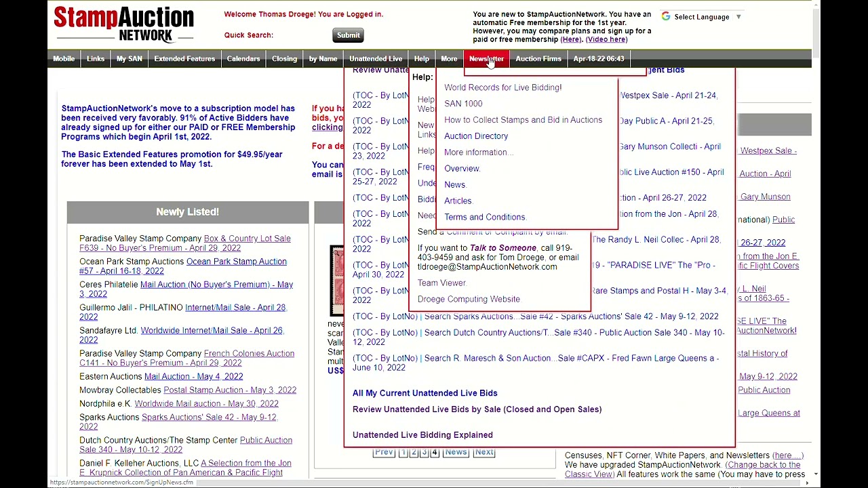Open the Droege Computing Website link
The height and width of the screenshot is (488, 868).
[469, 300]
